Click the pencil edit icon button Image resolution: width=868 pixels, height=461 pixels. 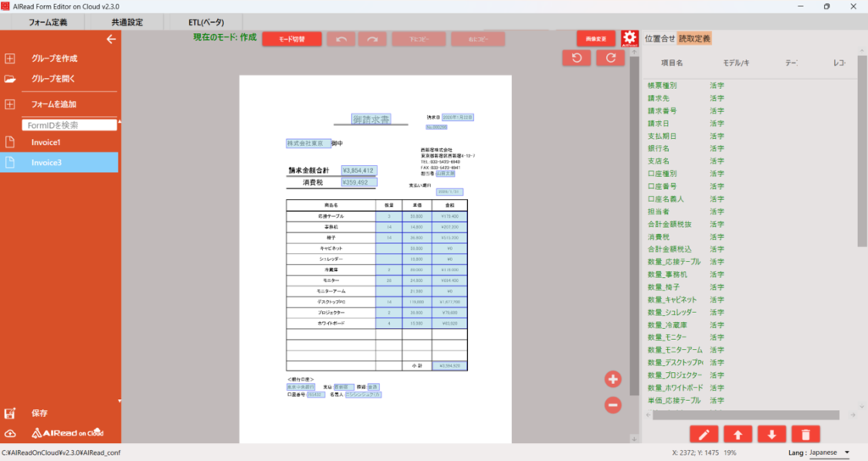pos(704,434)
